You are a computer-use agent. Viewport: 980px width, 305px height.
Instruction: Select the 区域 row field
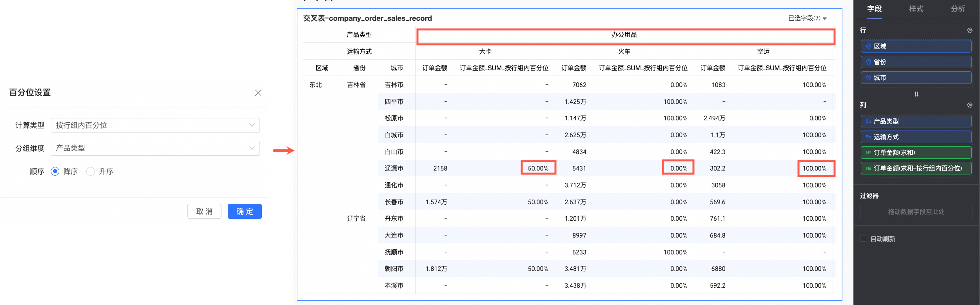916,46
